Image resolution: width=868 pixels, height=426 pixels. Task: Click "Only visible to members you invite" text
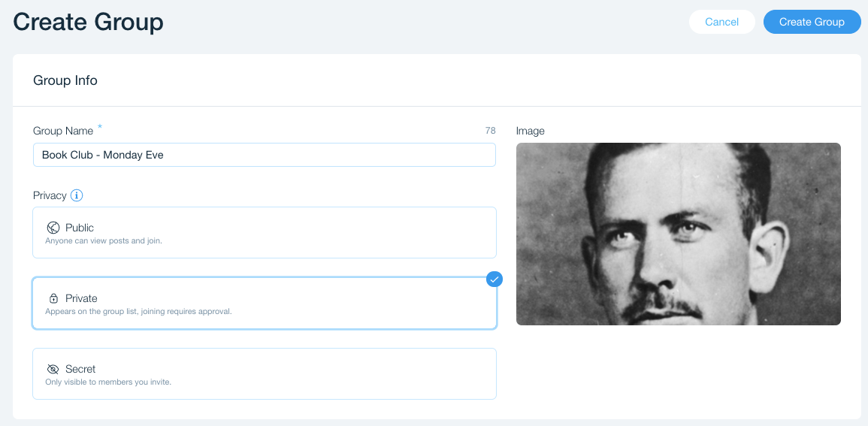pos(108,382)
